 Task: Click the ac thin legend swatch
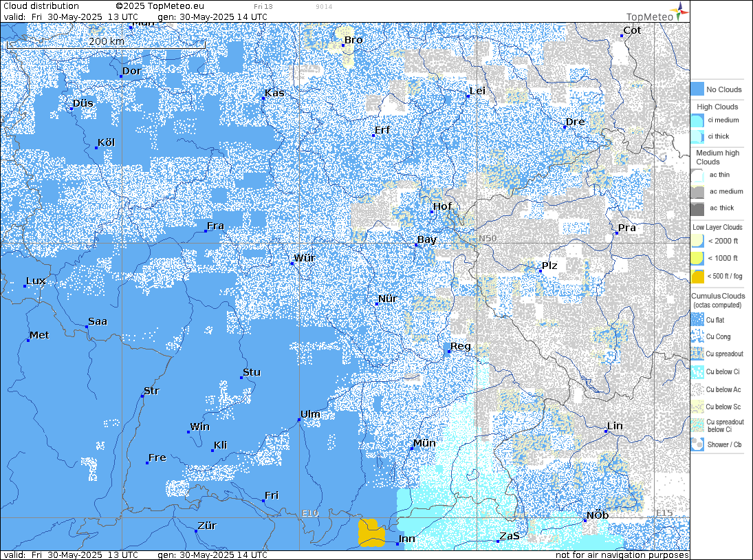[x=697, y=175]
